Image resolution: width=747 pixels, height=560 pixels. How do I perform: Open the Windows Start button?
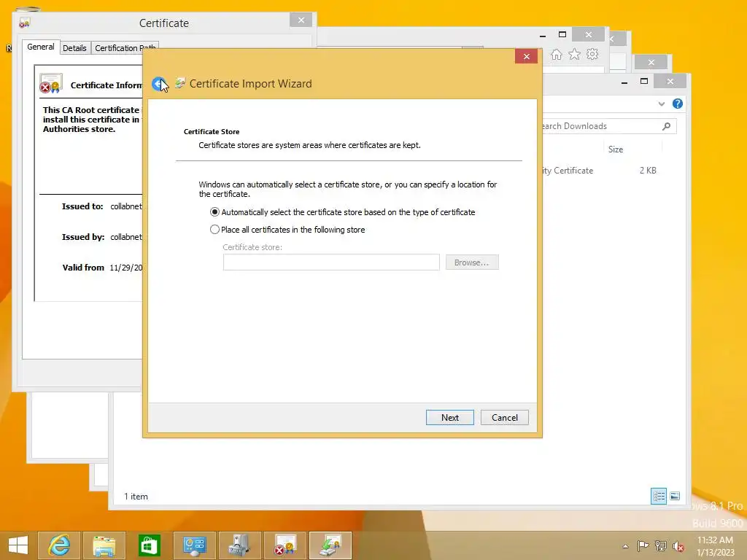pos(18,545)
